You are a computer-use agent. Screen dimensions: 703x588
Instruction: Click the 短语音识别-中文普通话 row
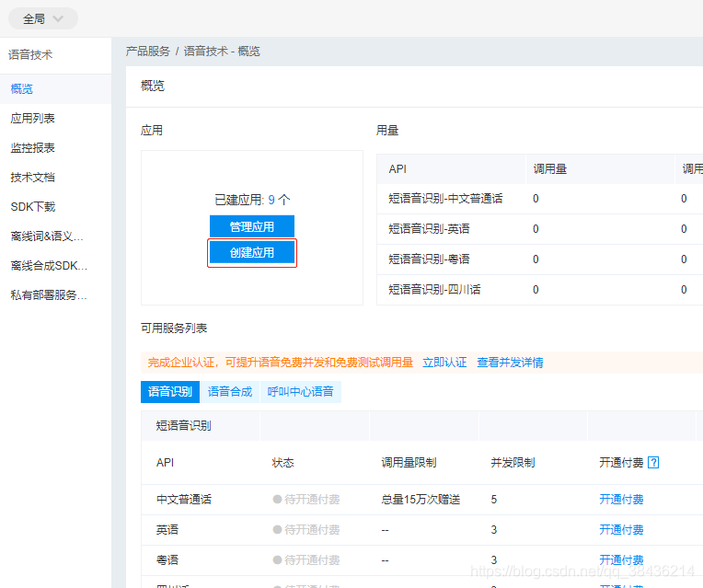click(x=540, y=199)
